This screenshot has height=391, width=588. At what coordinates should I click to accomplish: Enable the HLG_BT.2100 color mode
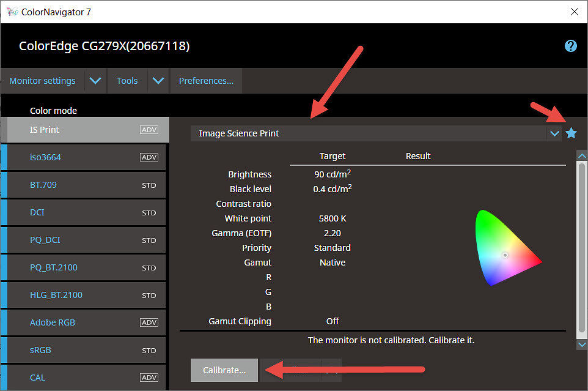pyautogui.click(x=56, y=295)
